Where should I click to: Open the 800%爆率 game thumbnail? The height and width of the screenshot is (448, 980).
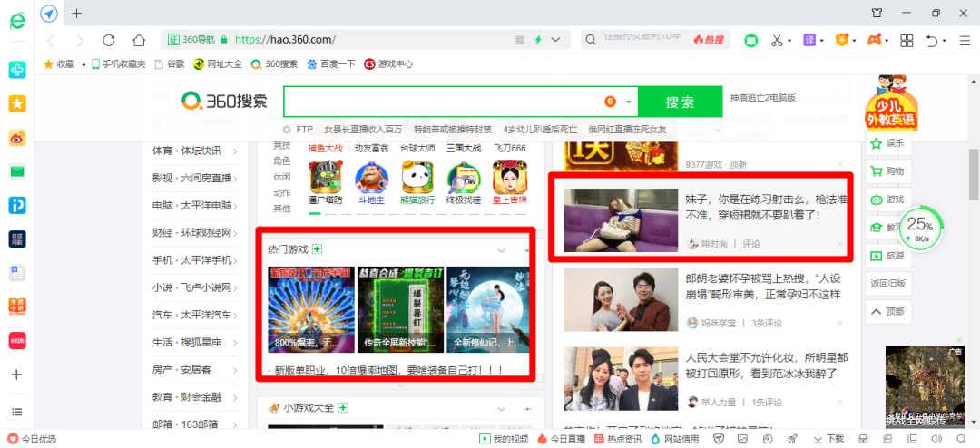click(311, 309)
